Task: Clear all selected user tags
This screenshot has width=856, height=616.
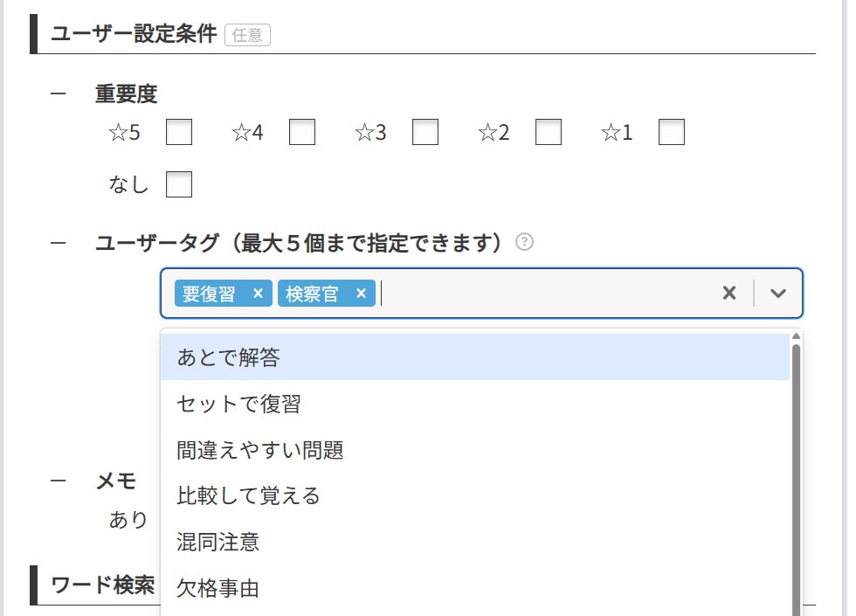Action: 729,294
